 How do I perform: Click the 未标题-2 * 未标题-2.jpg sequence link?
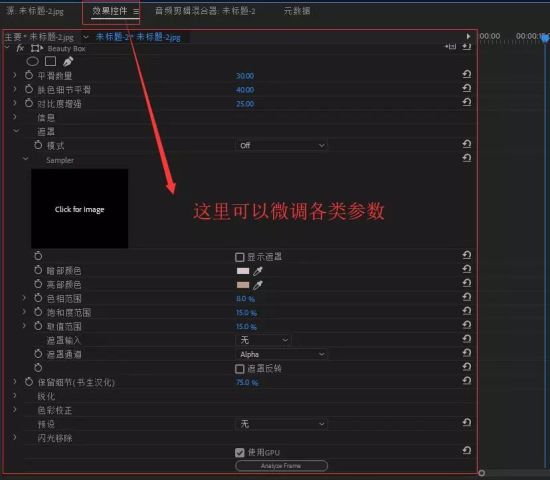(138, 37)
